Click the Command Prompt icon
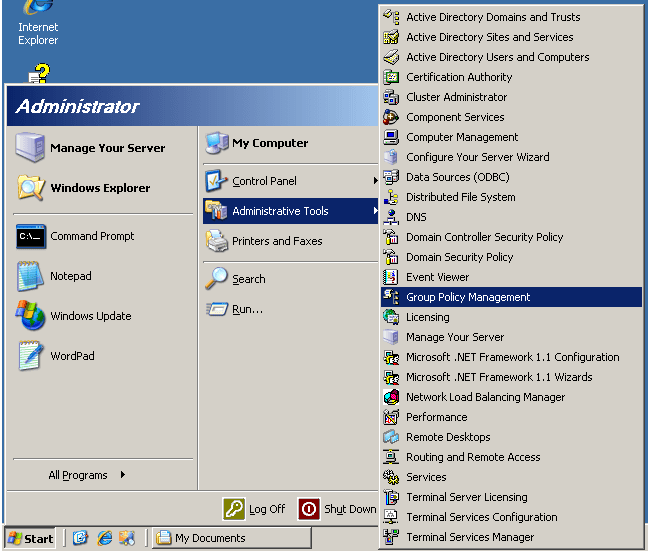 click(31, 236)
